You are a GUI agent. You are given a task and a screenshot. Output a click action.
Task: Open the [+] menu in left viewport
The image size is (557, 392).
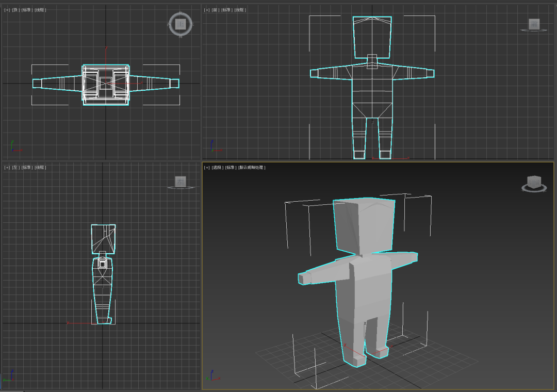pyautogui.click(x=7, y=168)
